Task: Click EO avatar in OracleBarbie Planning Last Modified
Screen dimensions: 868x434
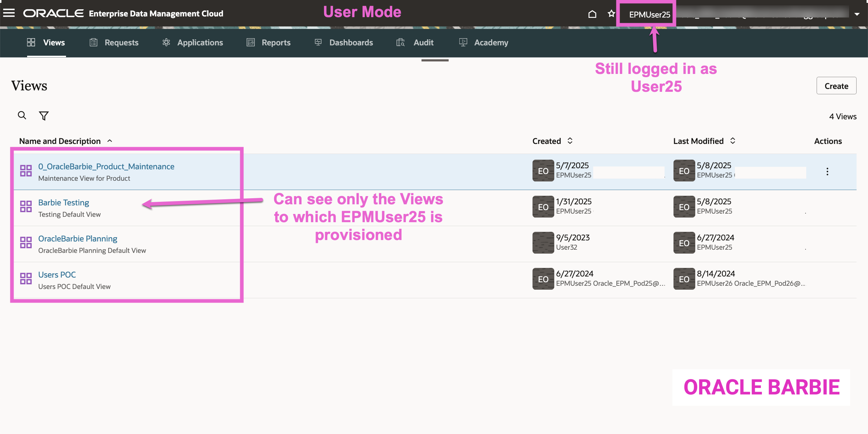Action: pyautogui.click(x=684, y=243)
